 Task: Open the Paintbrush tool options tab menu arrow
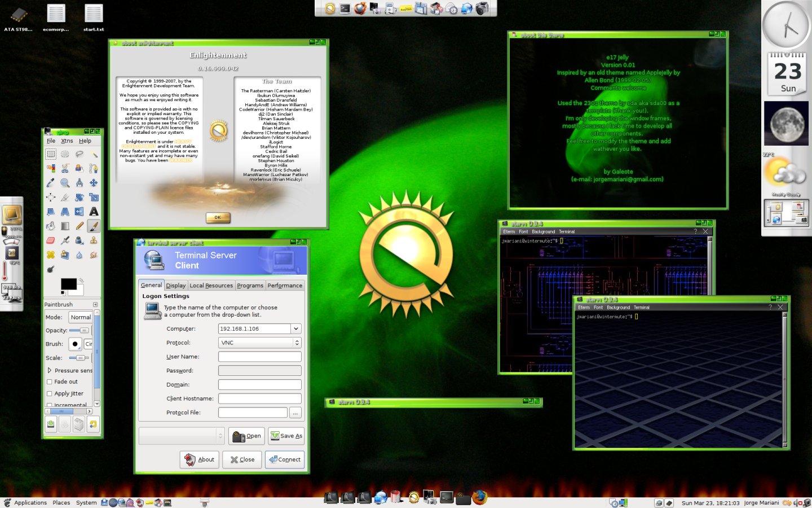[95, 304]
